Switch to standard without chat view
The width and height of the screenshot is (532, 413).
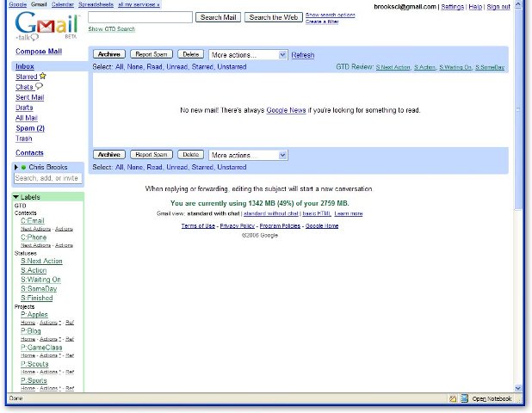(x=271, y=213)
